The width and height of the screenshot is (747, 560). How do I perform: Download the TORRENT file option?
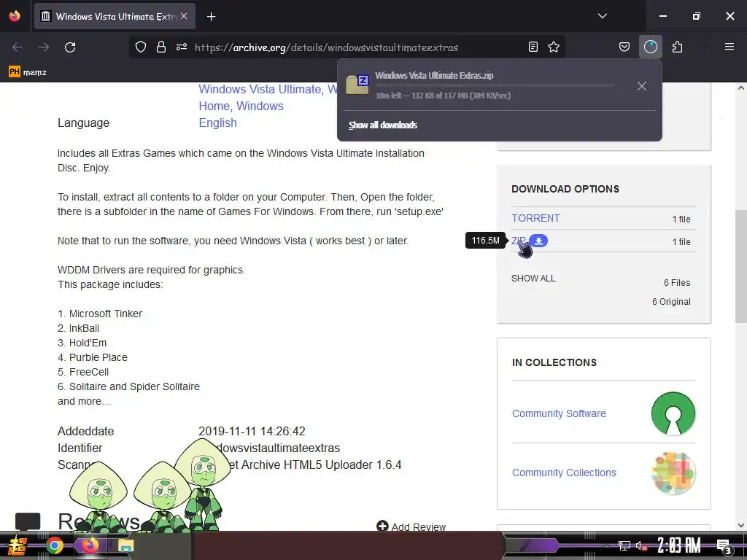[535, 218]
